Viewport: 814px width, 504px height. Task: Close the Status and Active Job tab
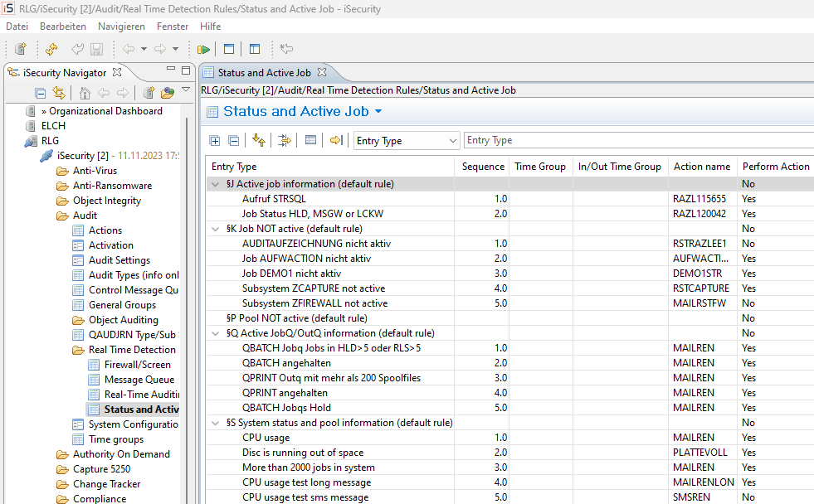click(322, 72)
